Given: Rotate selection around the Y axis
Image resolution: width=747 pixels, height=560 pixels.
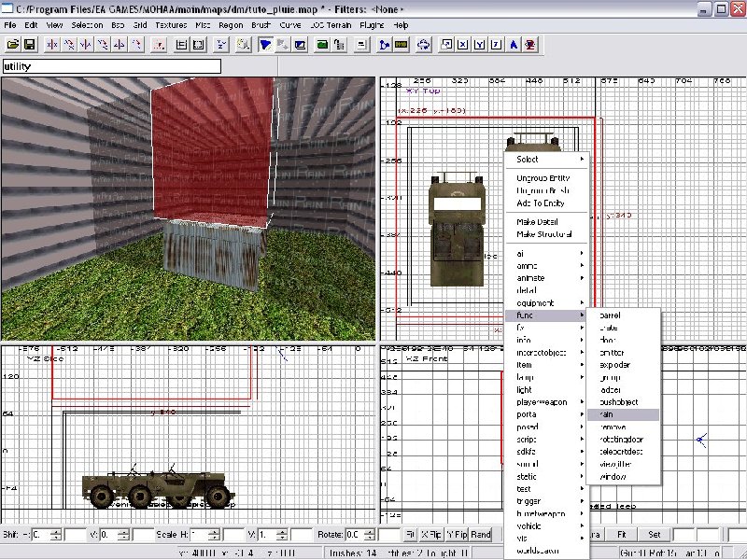Looking at the screenshot, I should click(103, 45).
